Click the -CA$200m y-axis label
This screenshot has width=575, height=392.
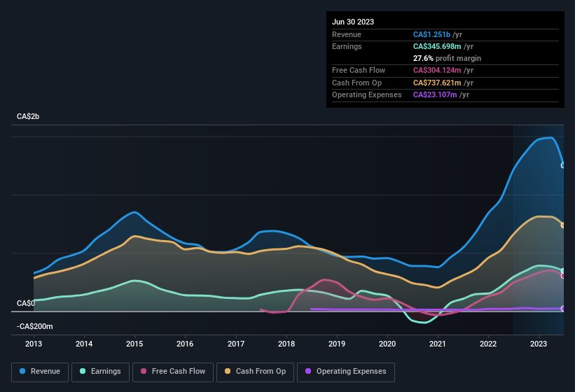[x=35, y=326]
